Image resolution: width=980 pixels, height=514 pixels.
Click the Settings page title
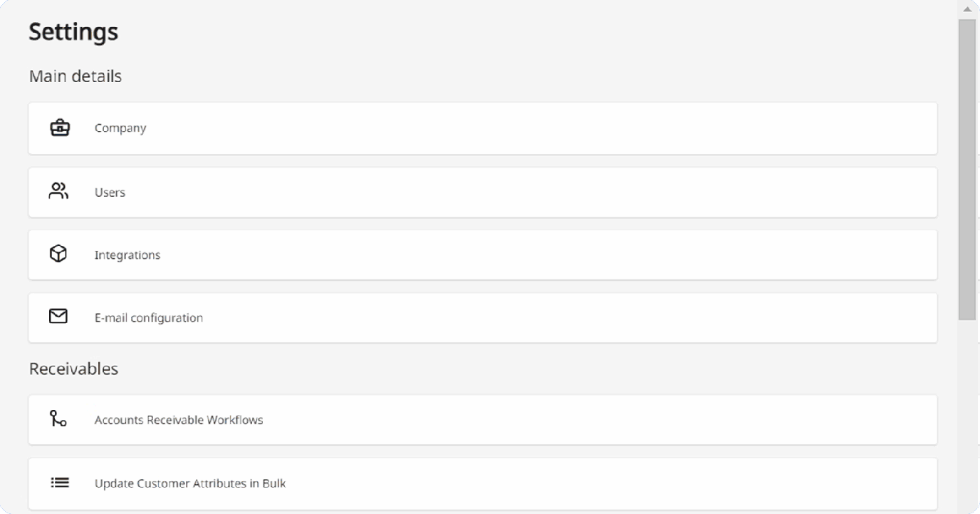(73, 32)
